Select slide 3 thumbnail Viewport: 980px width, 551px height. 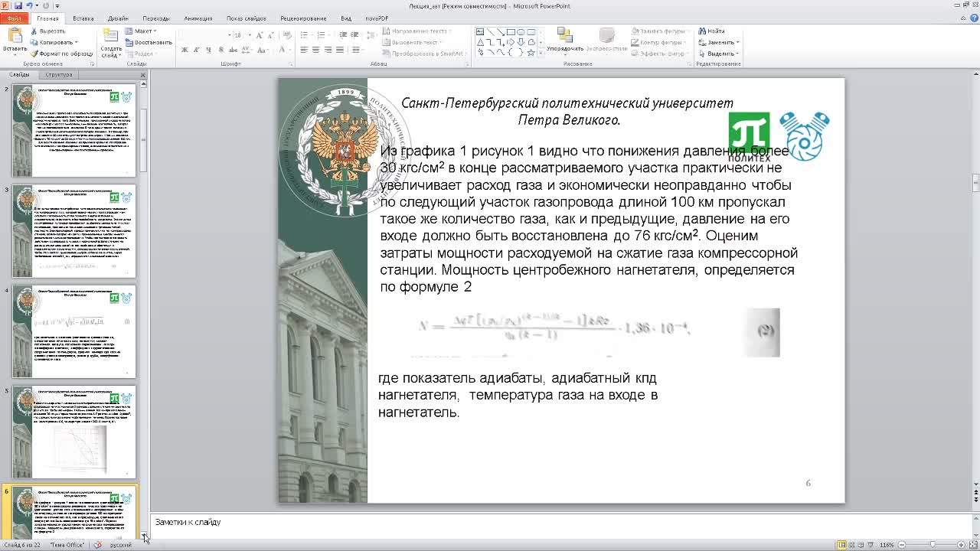coord(73,231)
